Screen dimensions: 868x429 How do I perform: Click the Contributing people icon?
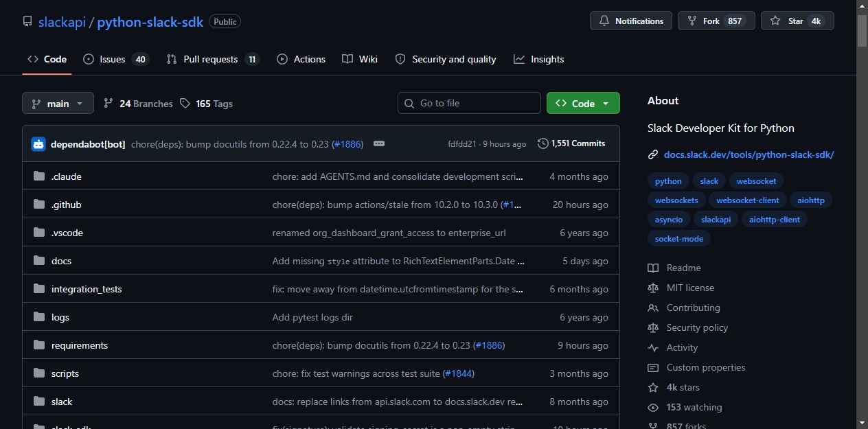(653, 308)
